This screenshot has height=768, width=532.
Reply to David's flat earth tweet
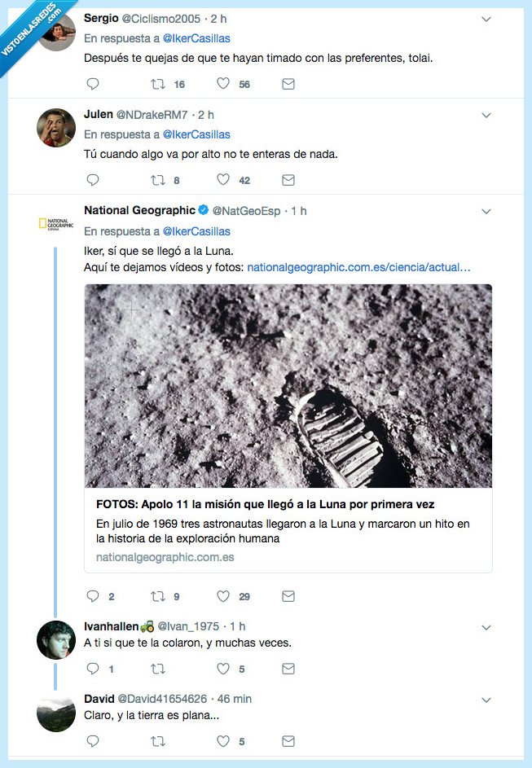click(x=92, y=741)
